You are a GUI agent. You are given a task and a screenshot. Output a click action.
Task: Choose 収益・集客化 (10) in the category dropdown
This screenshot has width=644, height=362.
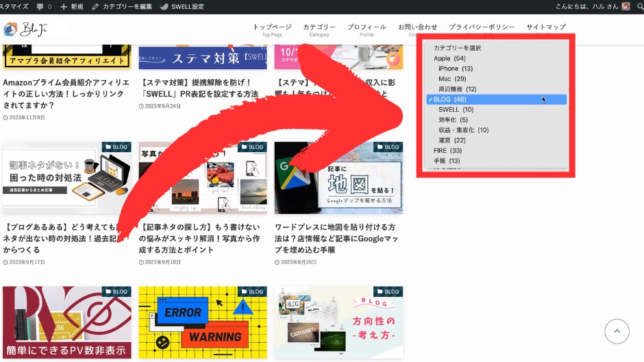click(497, 130)
